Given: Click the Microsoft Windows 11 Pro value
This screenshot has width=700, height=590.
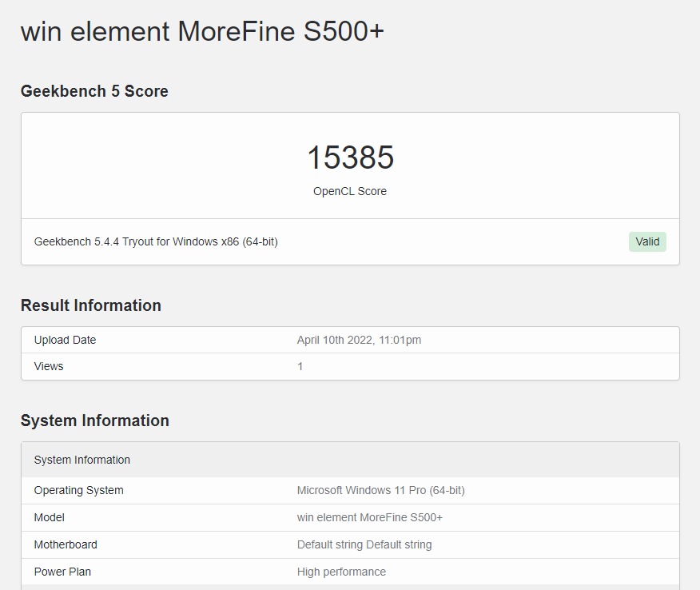Looking at the screenshot, I should click(380, 490).
